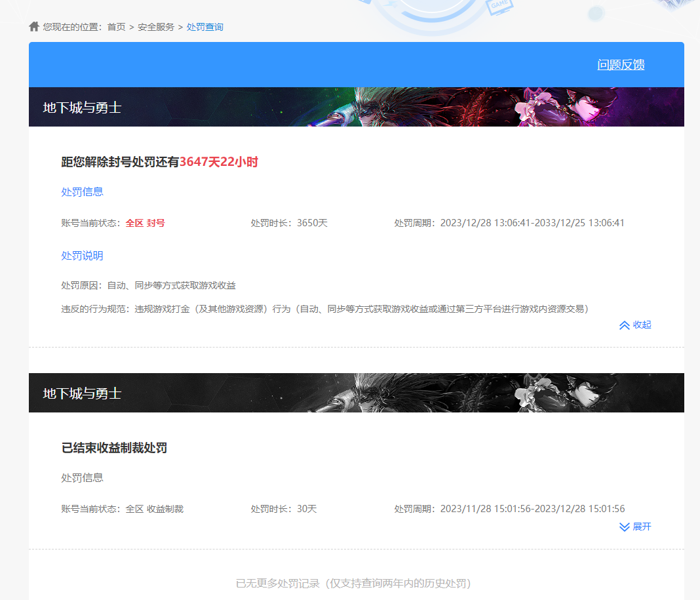Select the blue 处罚信息 section heading
This screenshot has height=600, width=700.
point(82,192)
